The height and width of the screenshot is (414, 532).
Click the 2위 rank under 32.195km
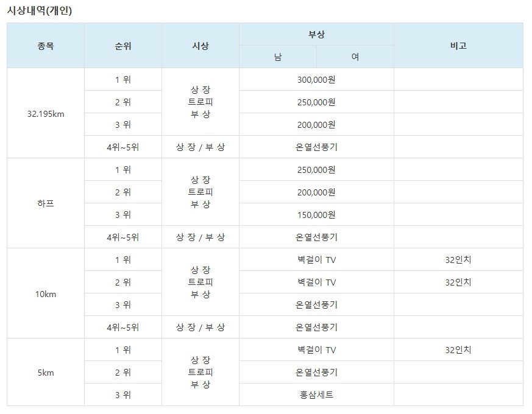point(123,102)
